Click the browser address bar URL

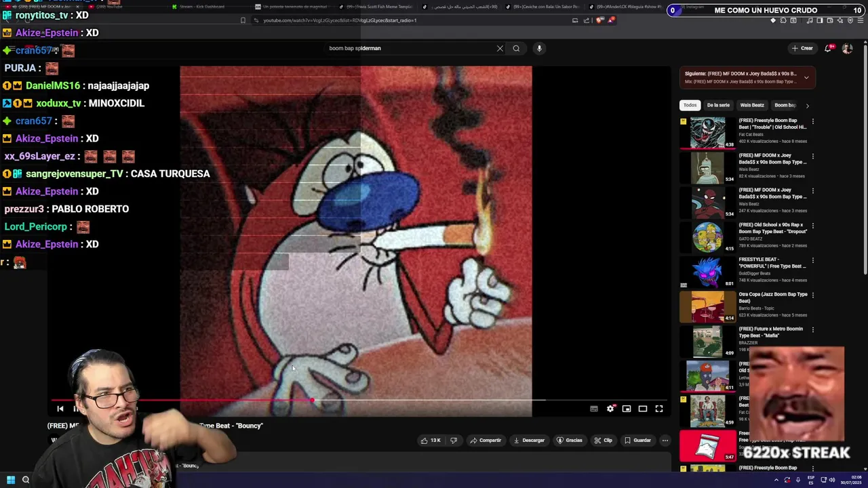tap(339, 20)
